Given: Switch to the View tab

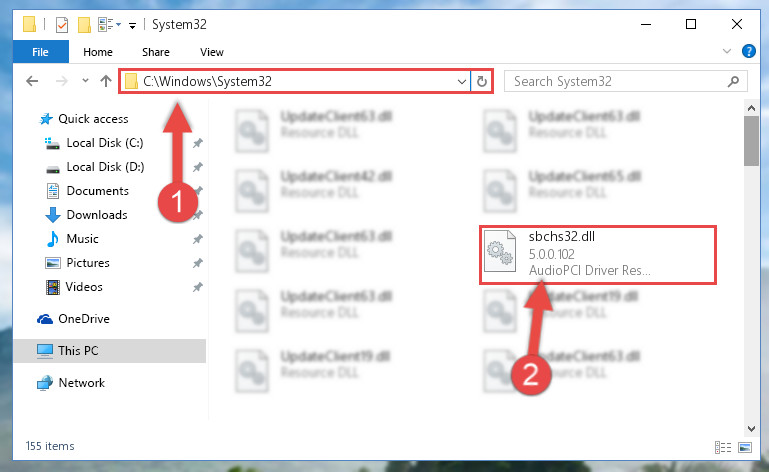Looking at the screenshot, I should coord(212,52).
